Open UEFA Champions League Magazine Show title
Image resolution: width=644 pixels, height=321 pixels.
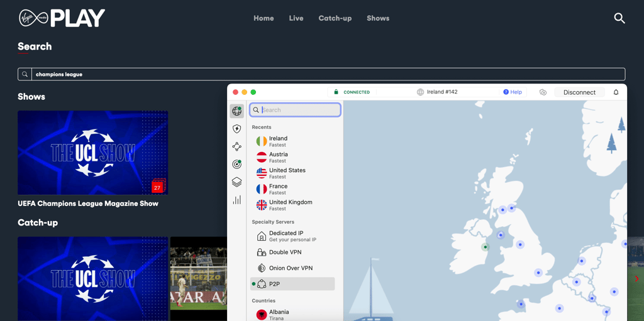click(x=88, y=204)
